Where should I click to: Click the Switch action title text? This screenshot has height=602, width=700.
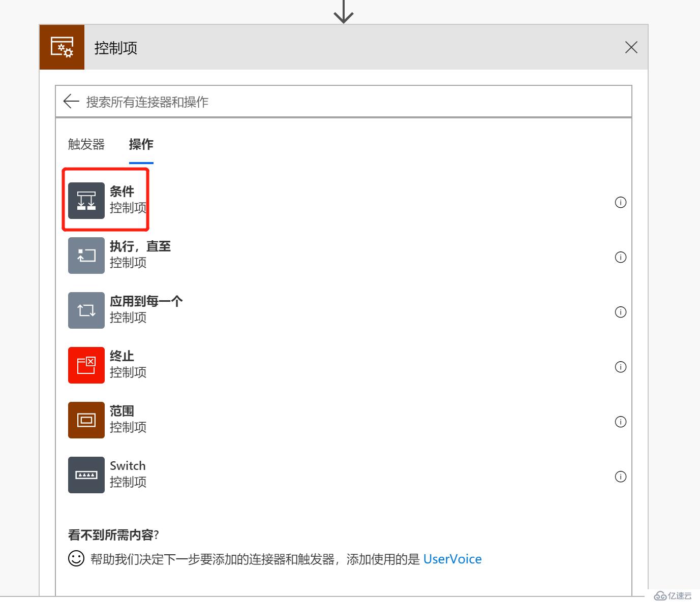128,466
